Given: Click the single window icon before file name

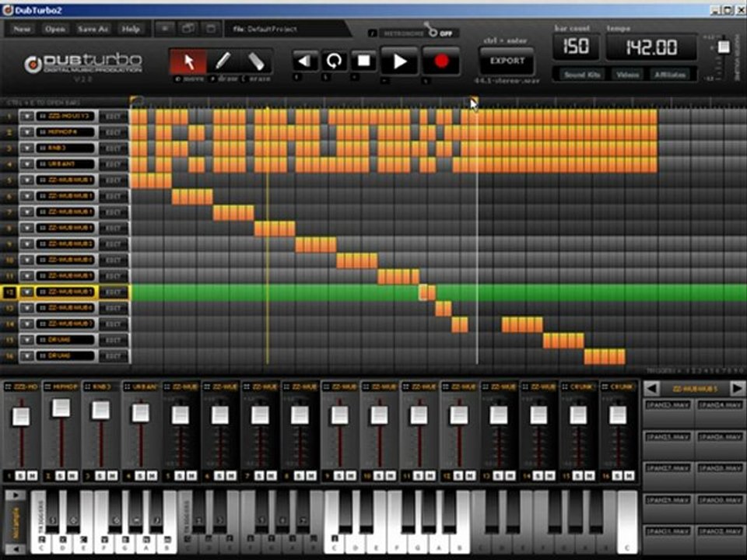Looking at the screenshot, I should click(x=211, y=29).
